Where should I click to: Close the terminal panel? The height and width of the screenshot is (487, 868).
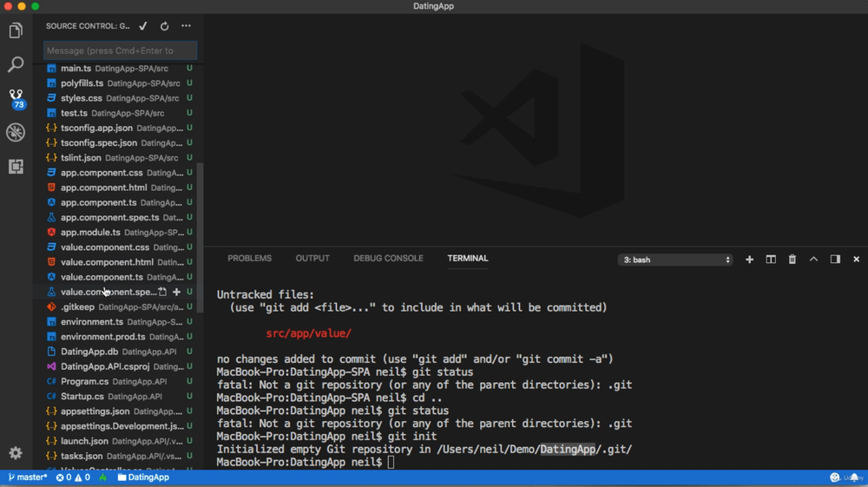point(857,260)
